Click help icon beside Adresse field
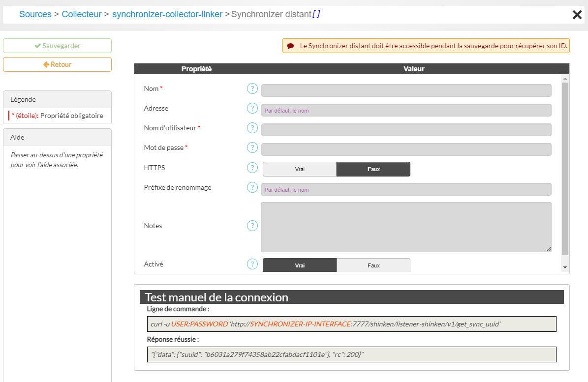Viewport: 588px width, 382px height. pyautogui.click(x=252, y=108)
